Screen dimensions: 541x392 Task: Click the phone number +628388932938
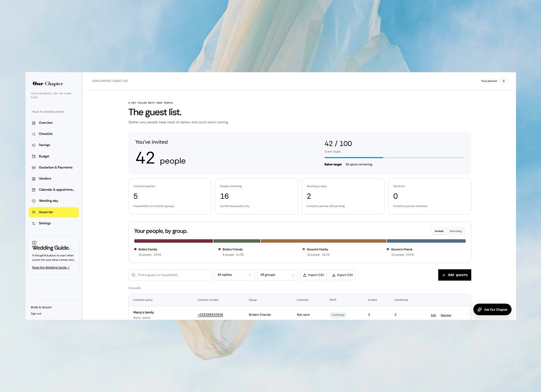210,315
